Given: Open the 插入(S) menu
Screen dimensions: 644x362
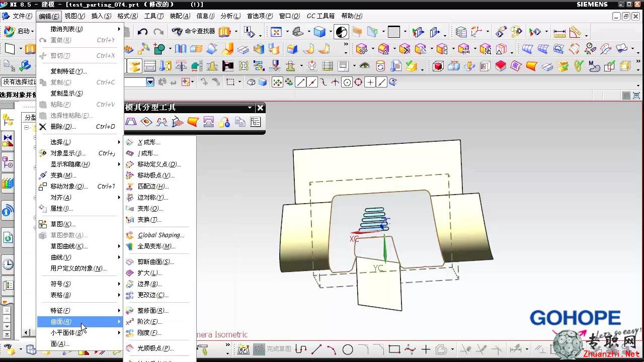Looking at the screenshot, I should 101,16.
